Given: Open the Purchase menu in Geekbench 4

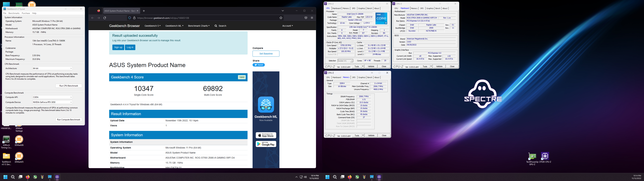Looking at the screenshot, I should coord(26,13).
